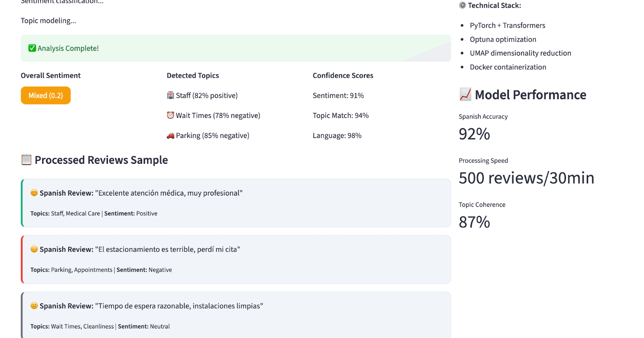Image resolution: width=644 pixels, height=338 pixels.
Task: Click the neutral face on wait-time review
Action: (x=34, y=306)
